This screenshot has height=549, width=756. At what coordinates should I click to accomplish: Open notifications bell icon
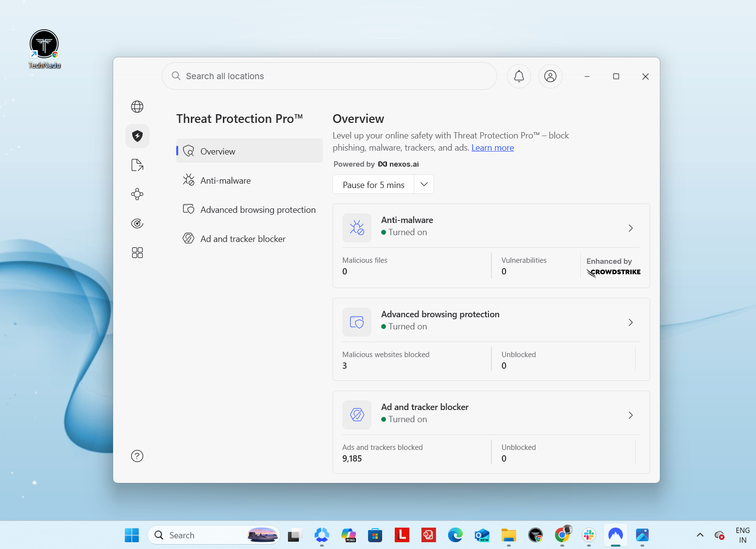[519, 76]
